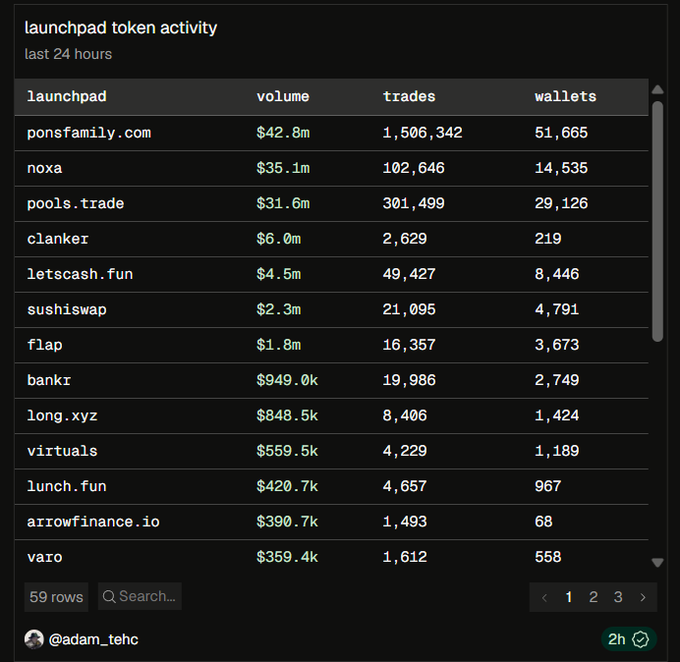The height and width of the screenshot is (662, 680).
Task: Select the pools.trade launchpad cell
Action: coord(75,203)
